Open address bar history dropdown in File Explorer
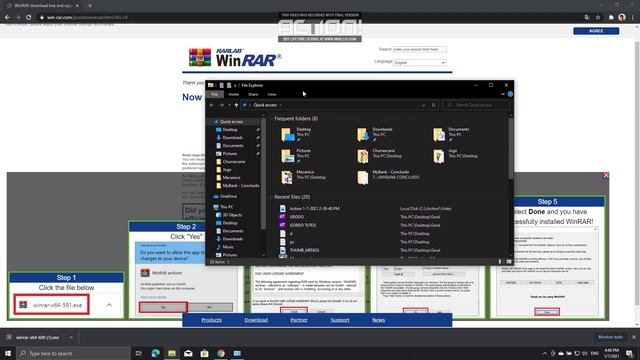640x360 pixels. pyautogui.click(x=423, y=105)
